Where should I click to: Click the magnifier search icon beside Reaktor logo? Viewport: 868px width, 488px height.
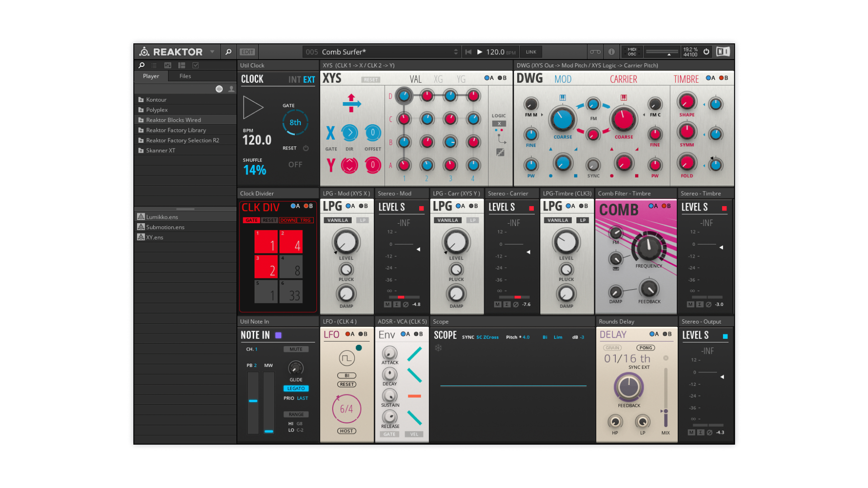(228, 52)
